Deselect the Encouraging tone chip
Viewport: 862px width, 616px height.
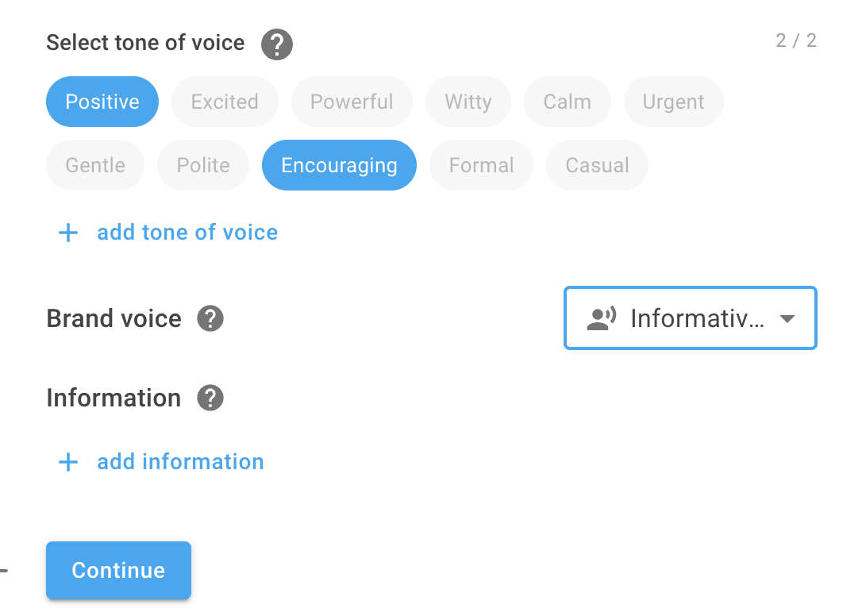[339, 165]
